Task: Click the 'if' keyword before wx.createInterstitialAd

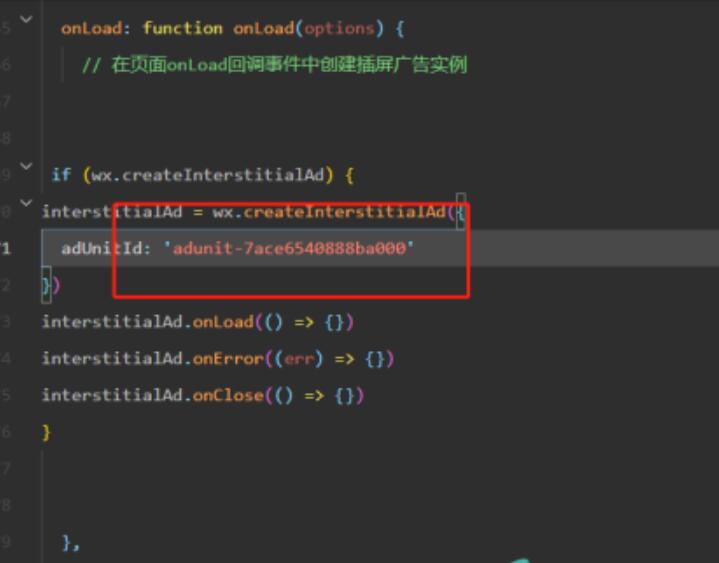Action: [x=61, y=175]
